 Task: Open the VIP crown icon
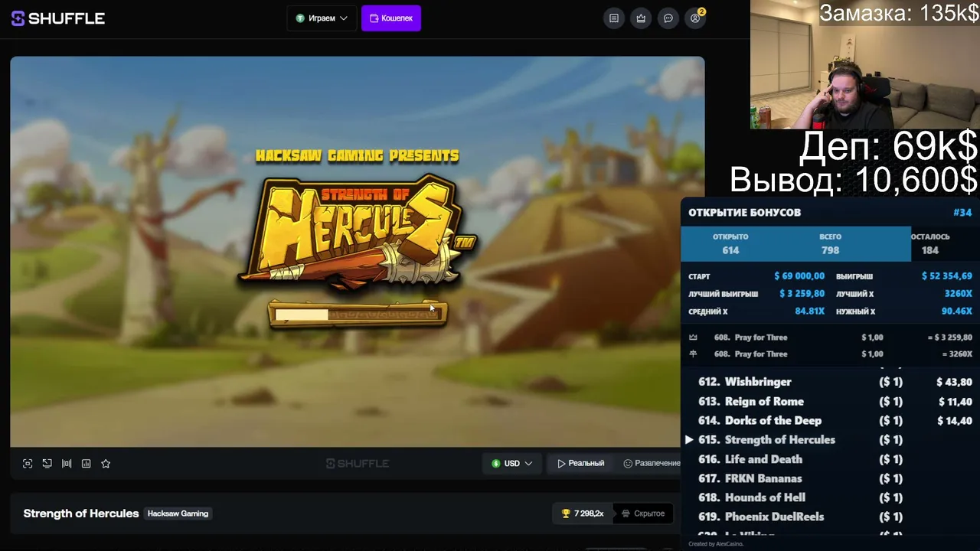point(641,18)
